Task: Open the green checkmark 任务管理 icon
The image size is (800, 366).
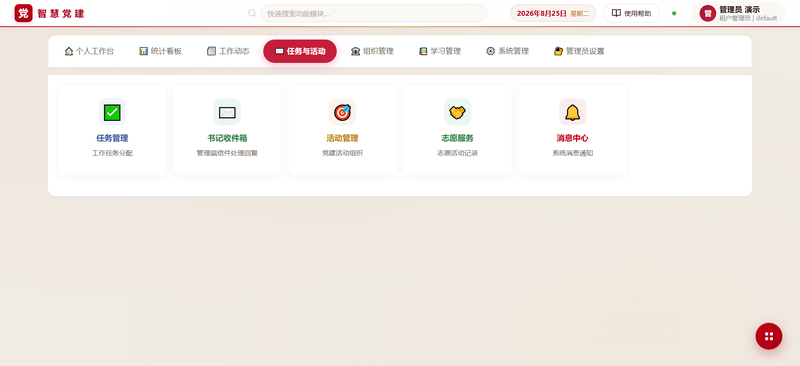Action: point(112,112)
